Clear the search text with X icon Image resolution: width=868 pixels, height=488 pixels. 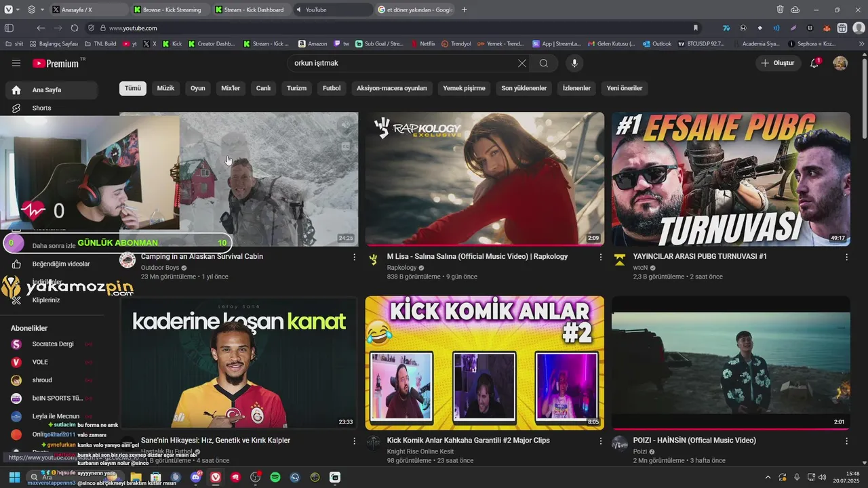522,63
